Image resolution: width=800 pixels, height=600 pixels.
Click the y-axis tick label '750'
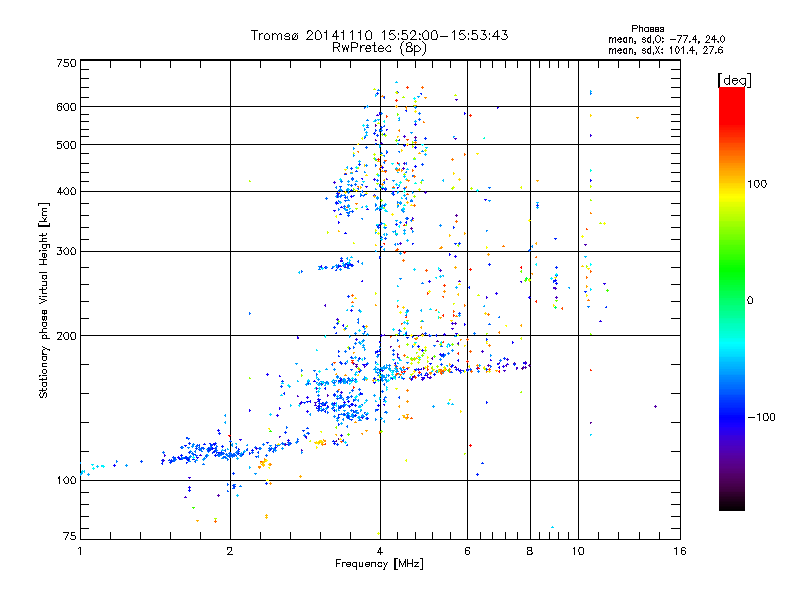[x=66, y=63]
